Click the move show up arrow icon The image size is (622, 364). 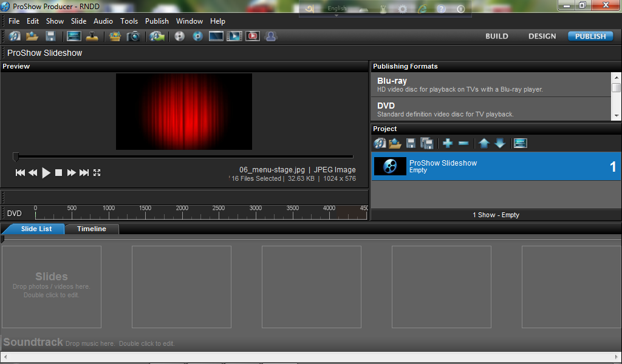484,143
